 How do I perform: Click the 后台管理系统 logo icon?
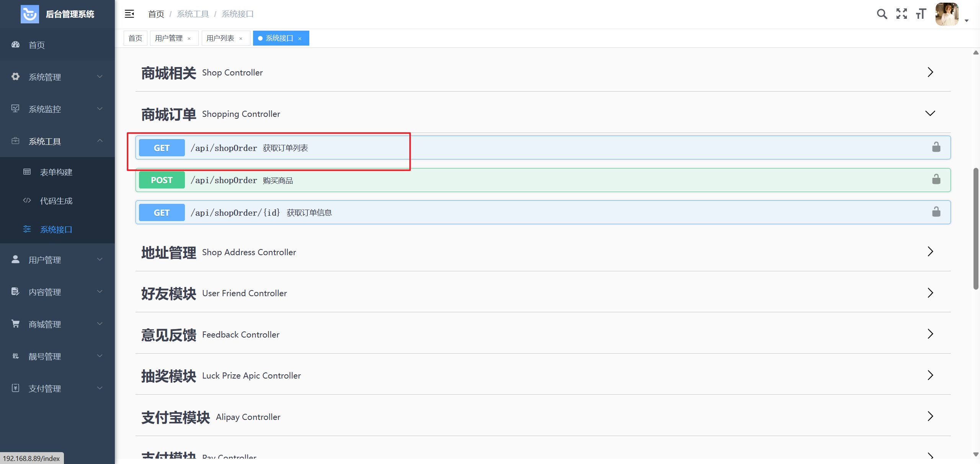click(29, 14)
